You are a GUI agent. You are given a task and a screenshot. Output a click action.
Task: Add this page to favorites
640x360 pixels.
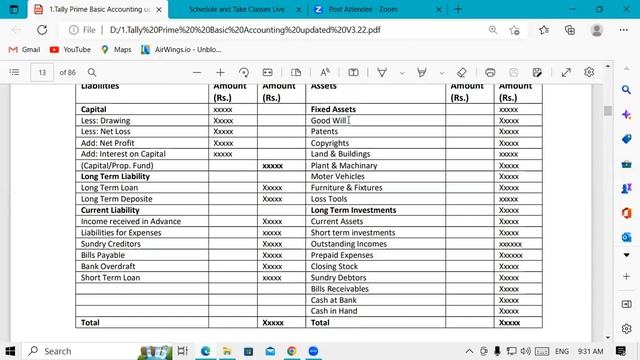(x=514, y=30)
